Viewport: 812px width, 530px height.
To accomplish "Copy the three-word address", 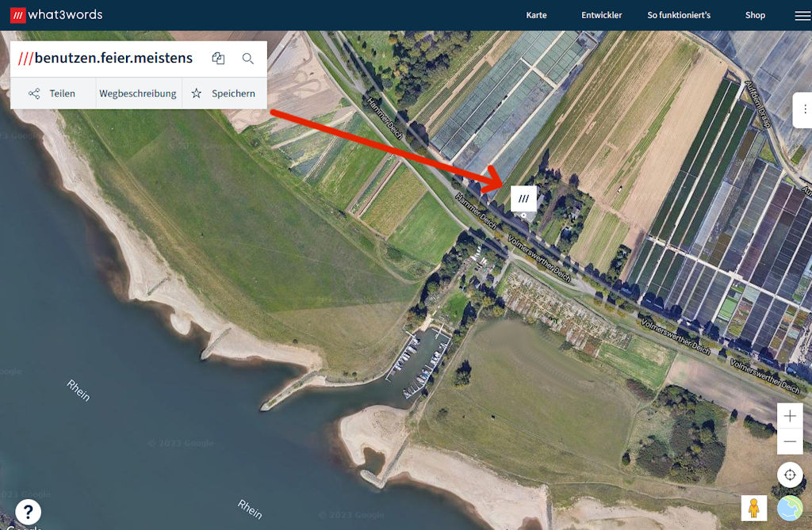I will [x=218, y=59].
